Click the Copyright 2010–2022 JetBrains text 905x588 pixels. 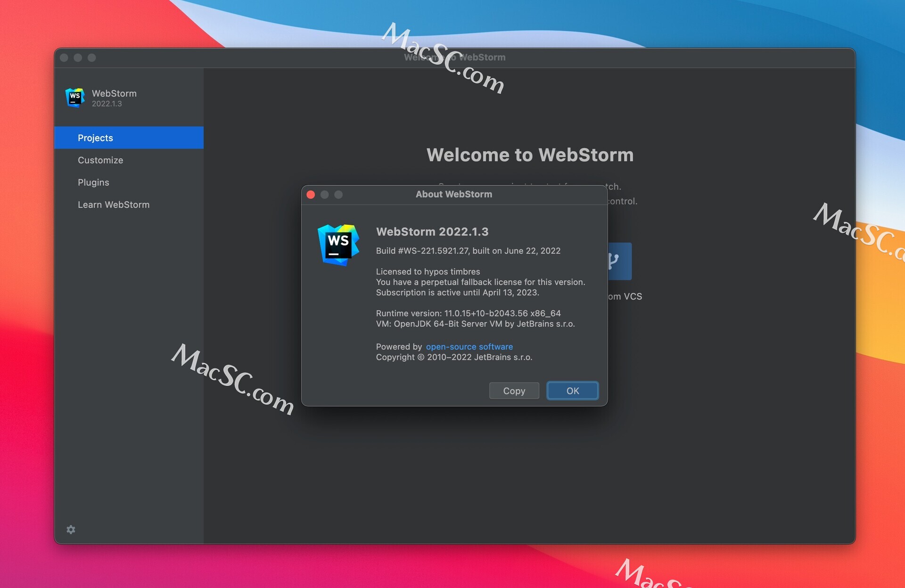(454, 357)
